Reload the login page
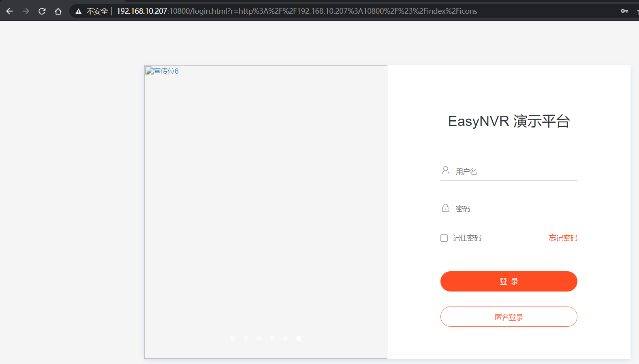The width and height of the screenshot is (639, 364). point(42,11)
